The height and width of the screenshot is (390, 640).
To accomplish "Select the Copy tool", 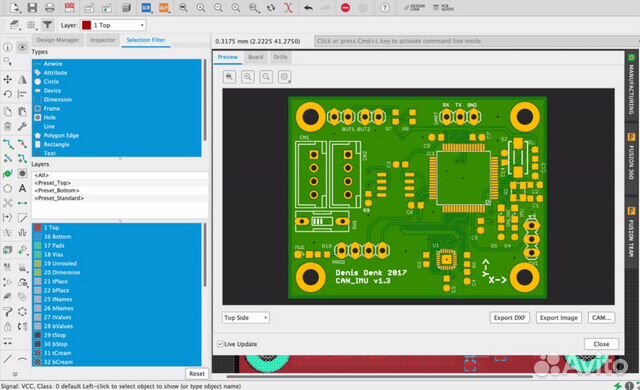I will click(7, 111).
